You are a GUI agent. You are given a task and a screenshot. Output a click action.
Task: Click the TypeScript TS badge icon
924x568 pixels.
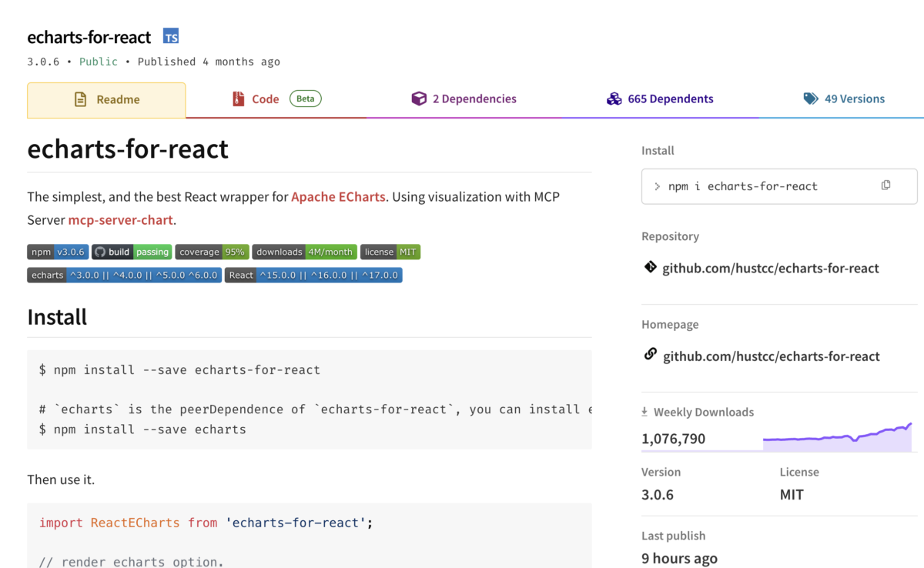point(171,36)
